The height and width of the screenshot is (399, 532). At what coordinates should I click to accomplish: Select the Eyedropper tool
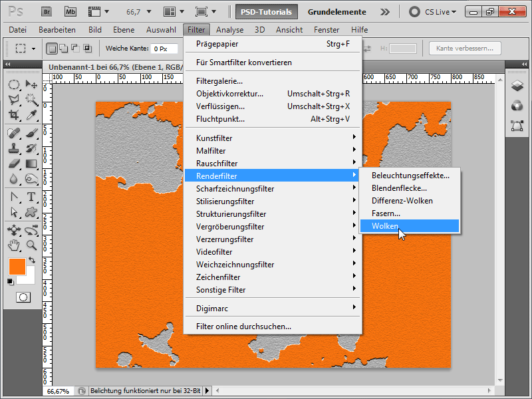[x=31, y=114]
